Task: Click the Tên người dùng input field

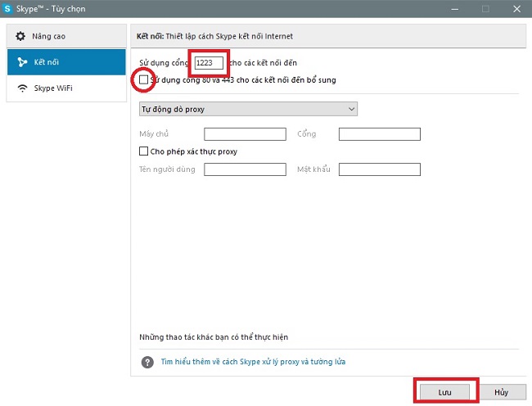Action: pyautogui.click(x=245, y=169)
